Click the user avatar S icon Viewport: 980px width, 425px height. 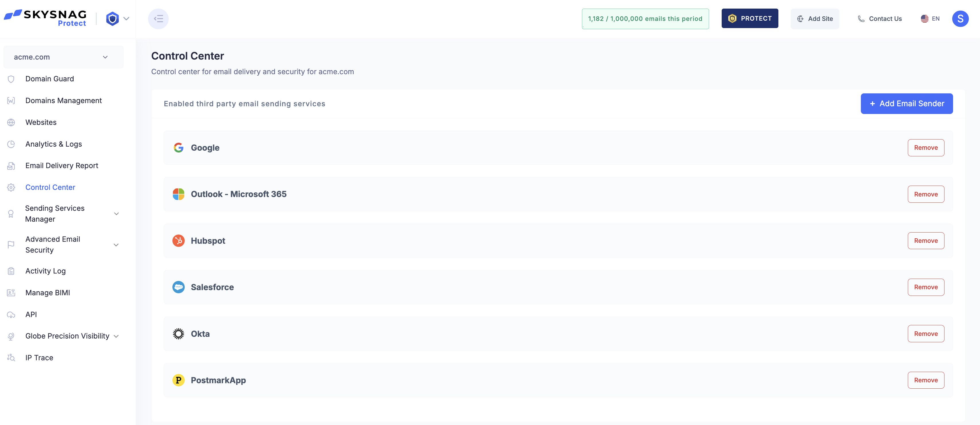tap(960, 19)
